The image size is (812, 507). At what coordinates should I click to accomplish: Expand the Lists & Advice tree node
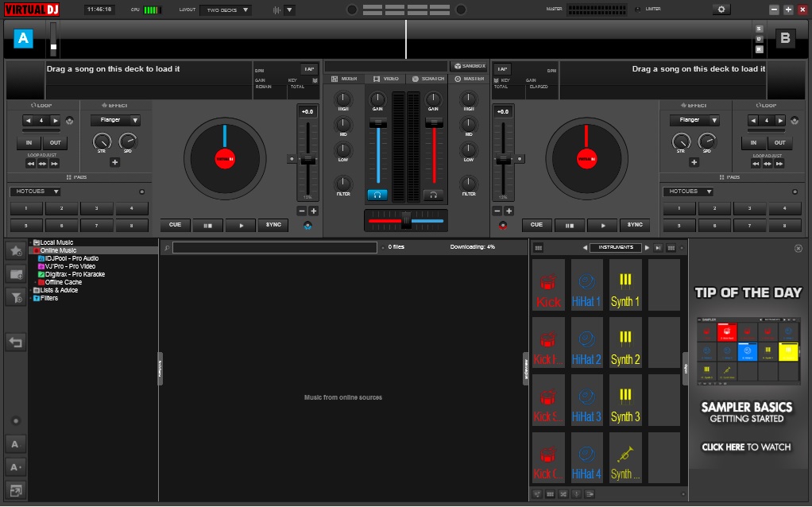(x=32, y=291)
